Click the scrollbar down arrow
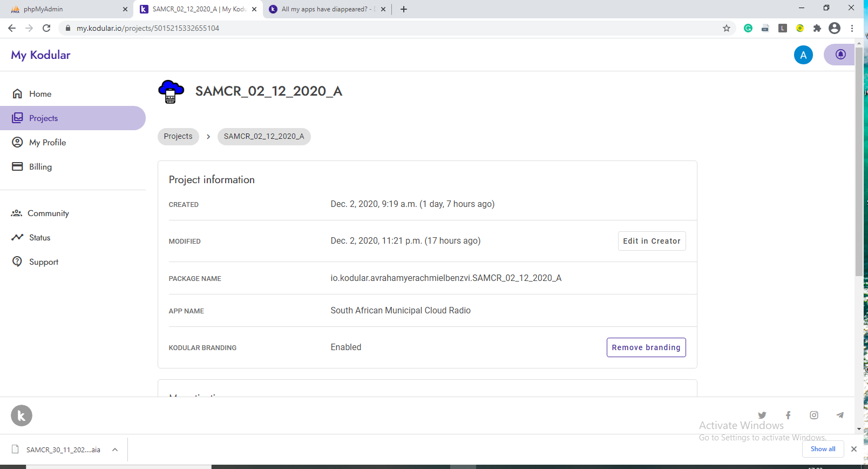The image size is (868, 469). [x=859, y=429]
